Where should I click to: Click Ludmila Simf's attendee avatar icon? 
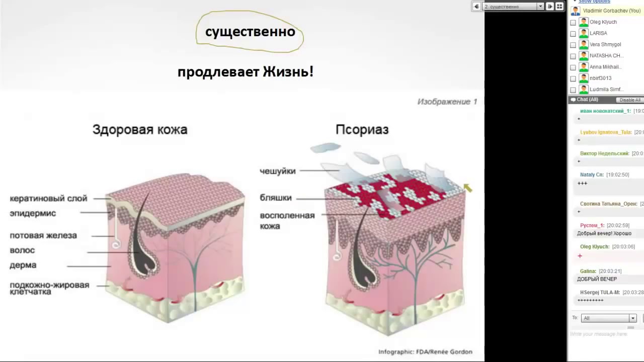click(x=584, y=89)
